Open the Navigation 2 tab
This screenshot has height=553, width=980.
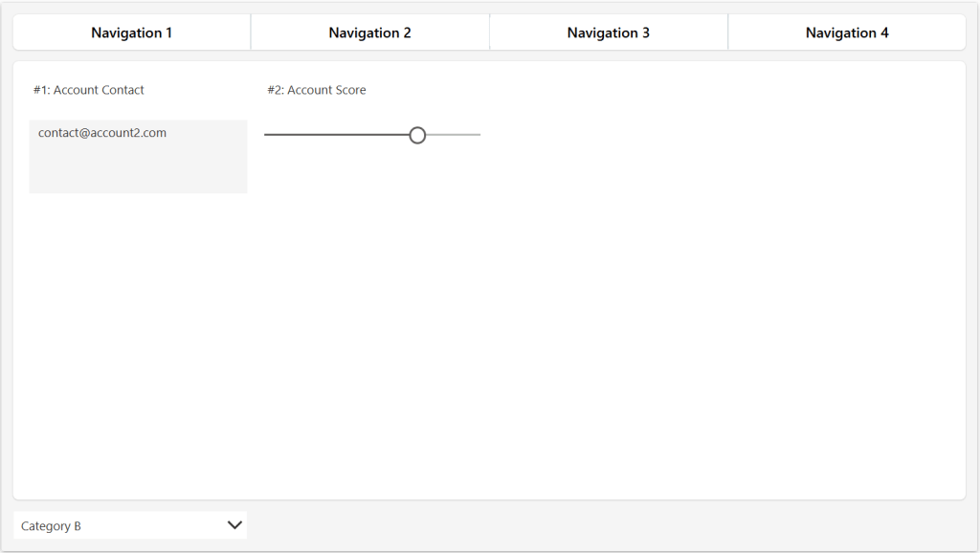[369, 33]
